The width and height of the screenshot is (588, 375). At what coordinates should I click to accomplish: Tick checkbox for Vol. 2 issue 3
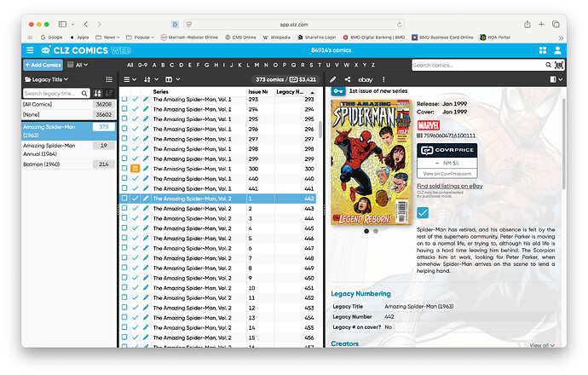[124, 218]
